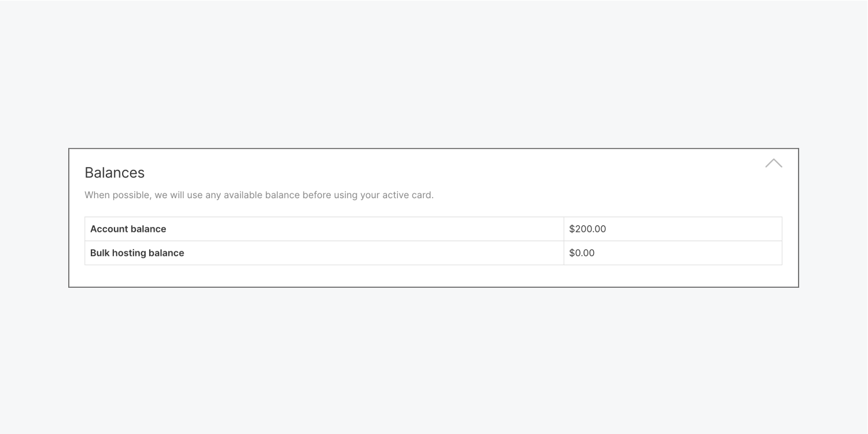
Task: Click the words "When possible" in the description
Action: [118, 195]
